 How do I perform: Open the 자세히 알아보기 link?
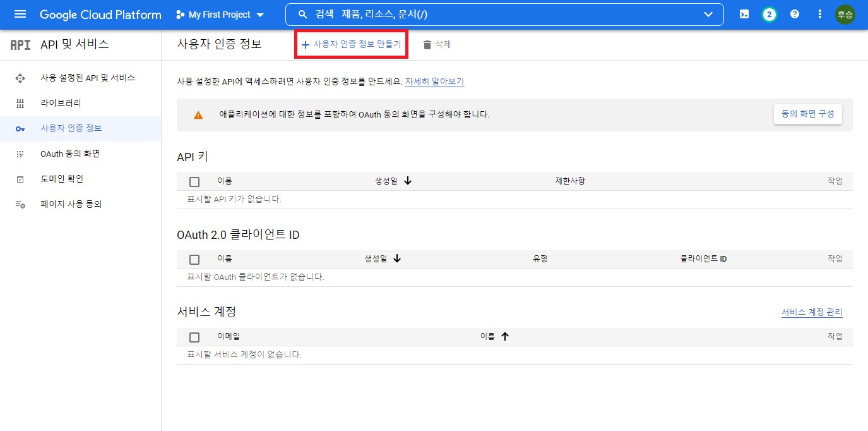[434, 82]
